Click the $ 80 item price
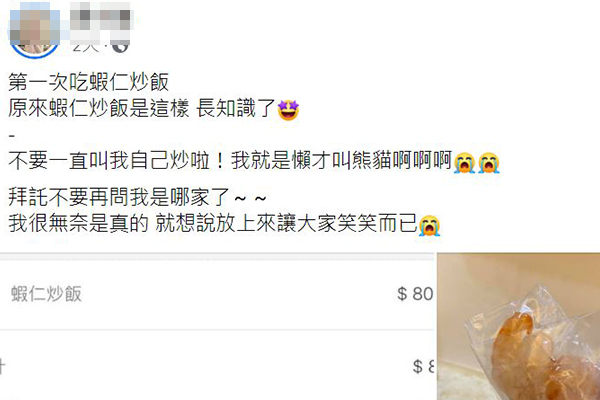This screenshot has height=400, width=600. [415, 294]
